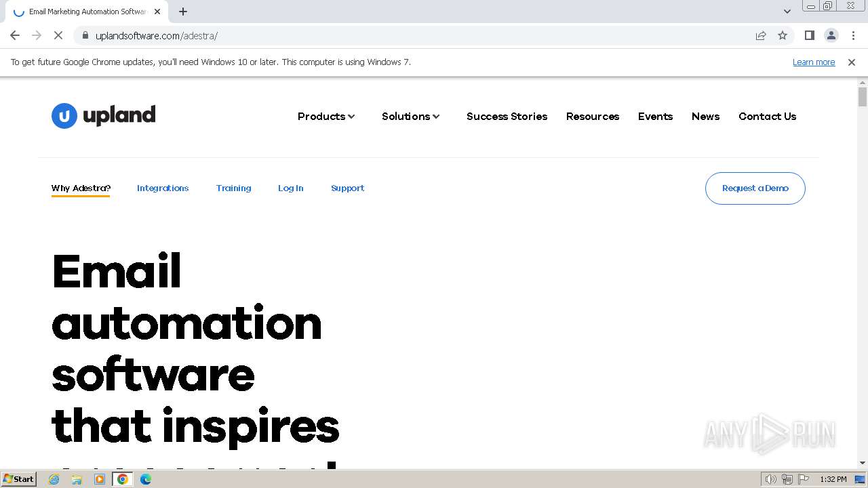Share this page using the share icon
The width and height of the screenshot is (868, 488).
761,35
